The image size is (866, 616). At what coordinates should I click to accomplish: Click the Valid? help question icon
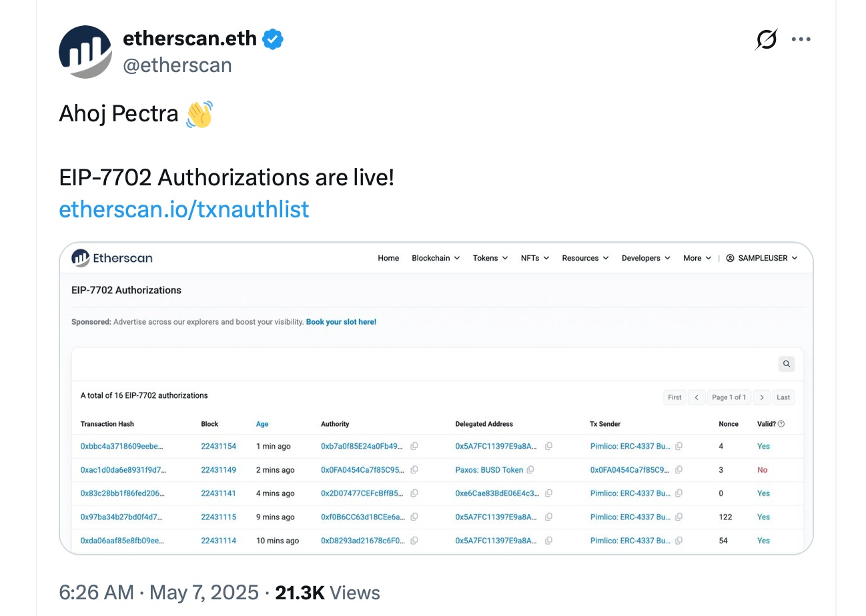(781, 424)
